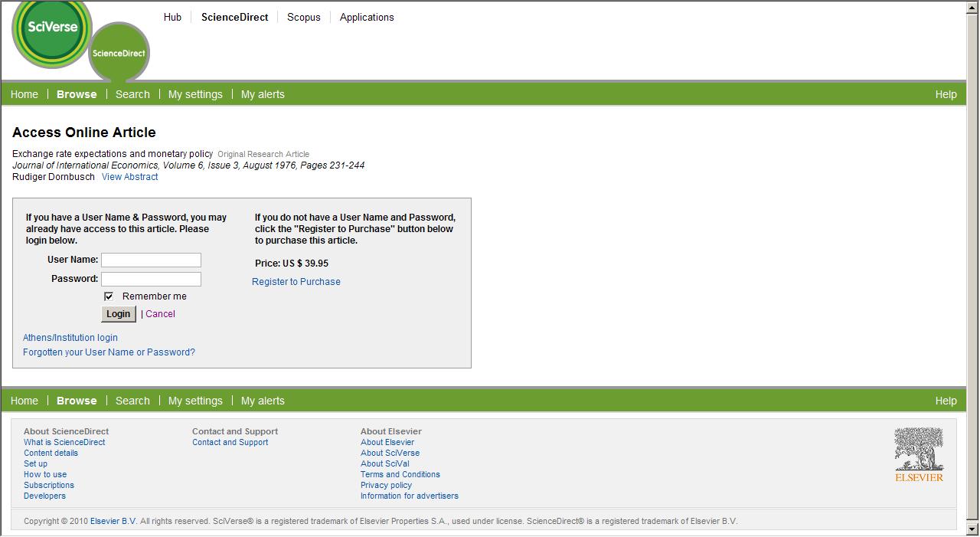Click Register to Purchase link
Viewport: 980px width, 537px height.
[x=296, y=282]
